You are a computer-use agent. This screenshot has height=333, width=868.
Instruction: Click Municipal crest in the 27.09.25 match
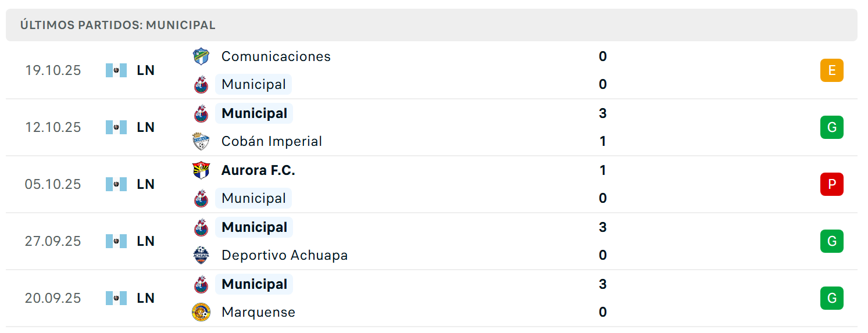pyautogui.click(x=201, y=227)
